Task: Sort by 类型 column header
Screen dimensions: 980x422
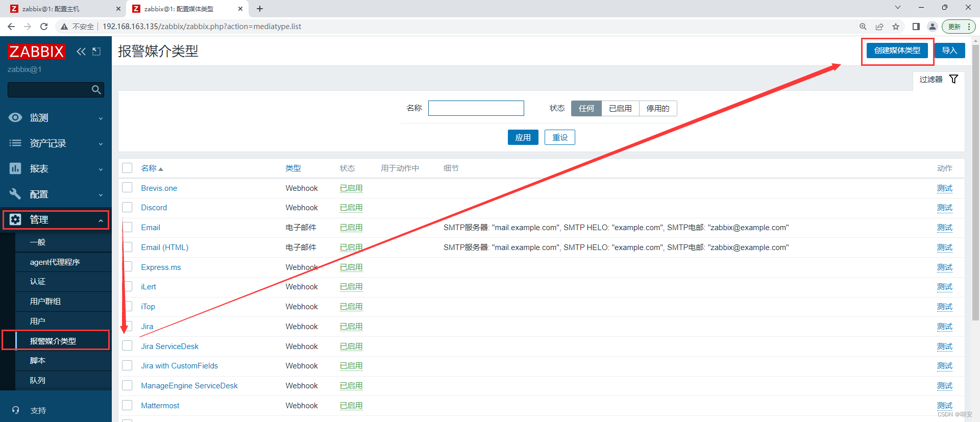Action: 293,168
